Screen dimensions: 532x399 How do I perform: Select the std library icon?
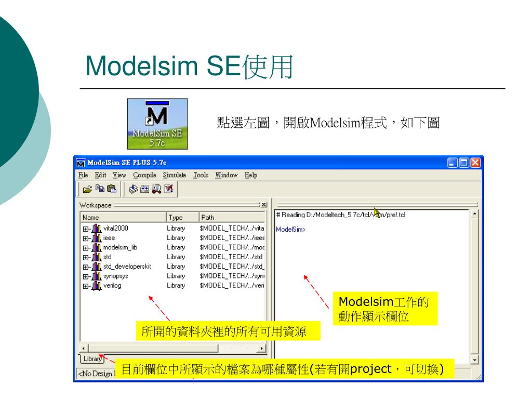pyautogui.click(x=97, y=257)
